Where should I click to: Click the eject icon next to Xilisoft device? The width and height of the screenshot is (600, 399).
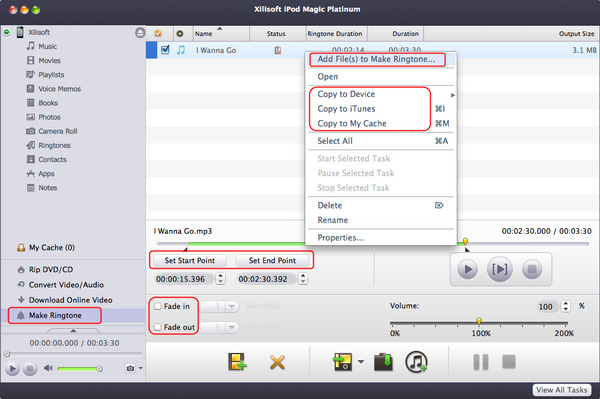[140, 33]
